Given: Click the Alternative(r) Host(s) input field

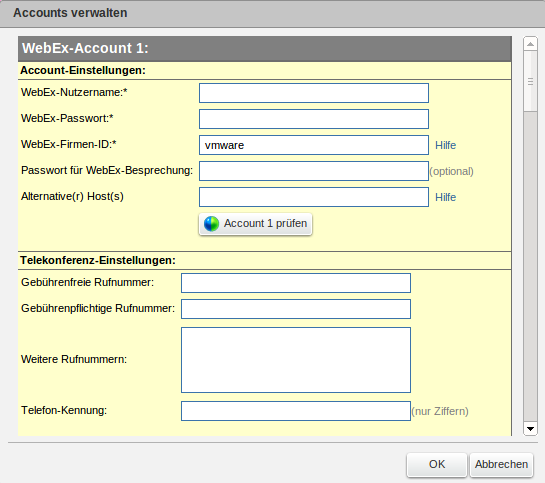Looking at the screenshot, I should 314,197.
